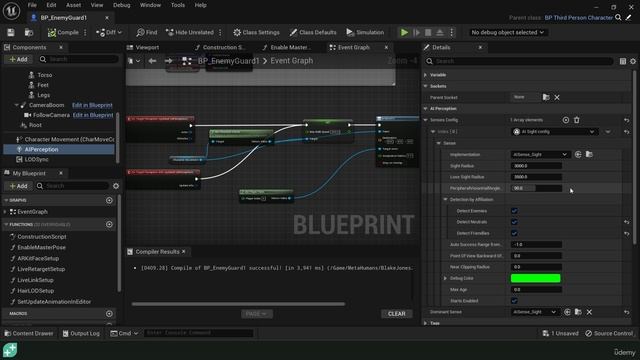Image resolution: width=640 pixels, height=360 pixels.
Task: Open the AI Sight config class dropdown
Action: tap(554, 132)
